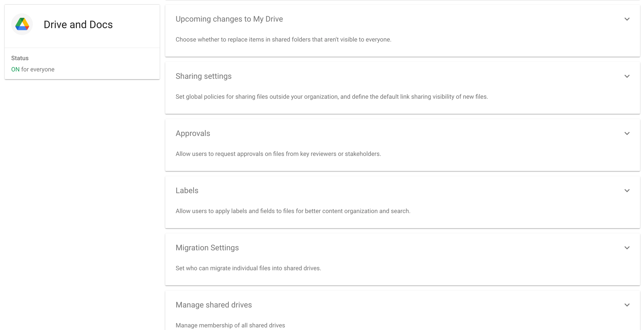This screenshot has height=330, width=644.
Task: Open the Migration Settings heading
Action: click(x=207, y=248)
